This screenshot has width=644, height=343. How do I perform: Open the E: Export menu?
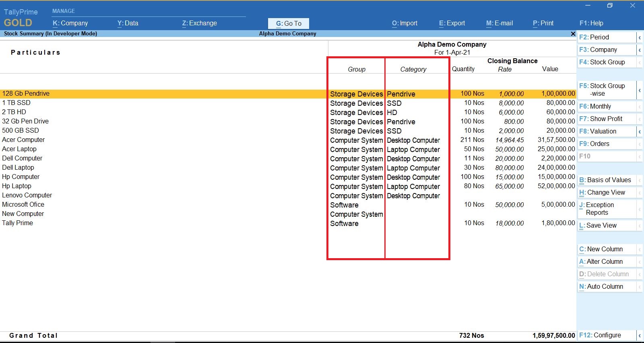coord(452,23)
